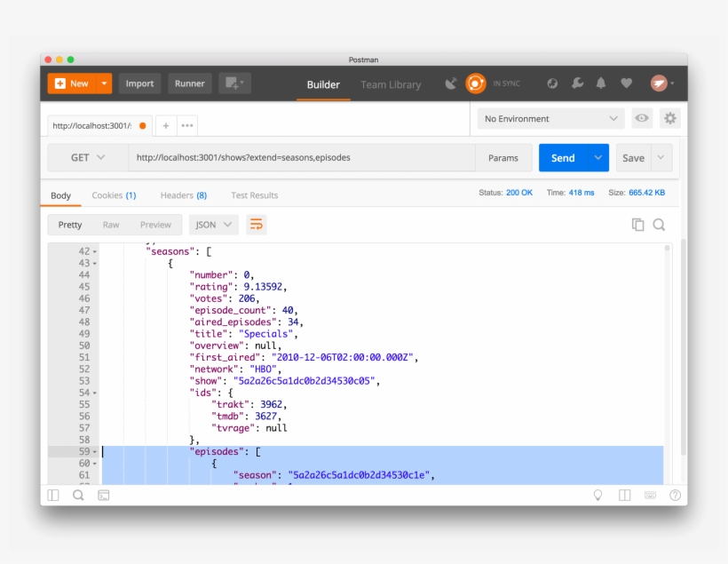Screen dimensions: 728x564
Task: Copy response with the clipboard icon
Action: click(x=637, y=225)
